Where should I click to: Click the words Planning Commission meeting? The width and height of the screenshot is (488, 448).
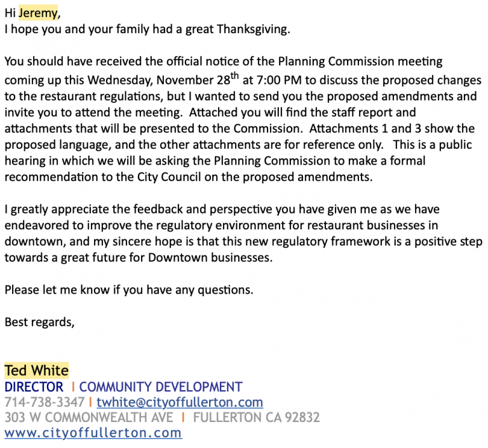(x=360, y=62)
